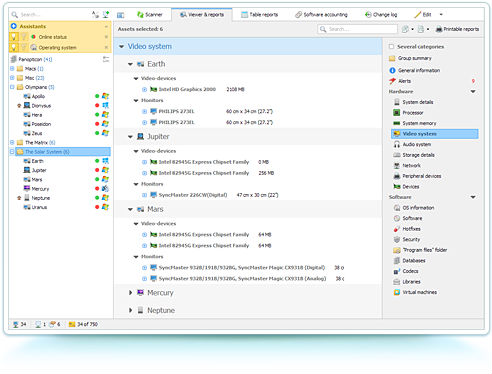Toggle the Operating system assistant lightbulb

click(x=14, y=48)
